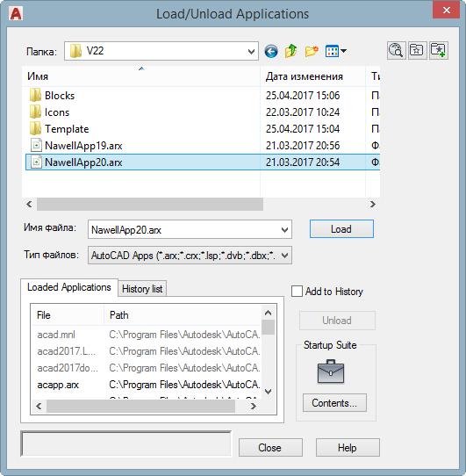Close the Load/Unload Applications dialog
466x476 pixels.
coord(446,10)
